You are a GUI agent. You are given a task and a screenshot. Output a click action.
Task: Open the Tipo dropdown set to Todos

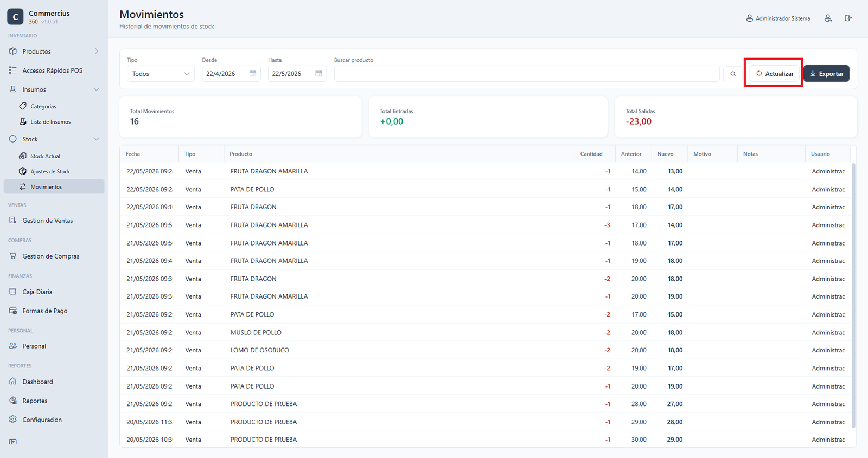tap(161, 74)
